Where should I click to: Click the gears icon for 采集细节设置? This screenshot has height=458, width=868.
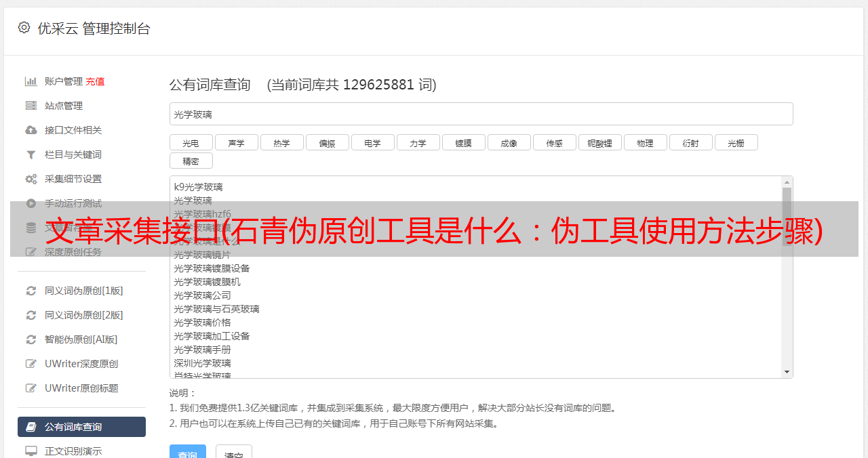[31, 179]
